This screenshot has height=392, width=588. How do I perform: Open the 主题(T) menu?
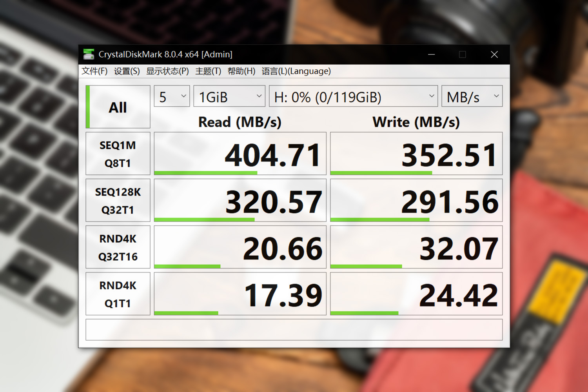pos(208,71)
